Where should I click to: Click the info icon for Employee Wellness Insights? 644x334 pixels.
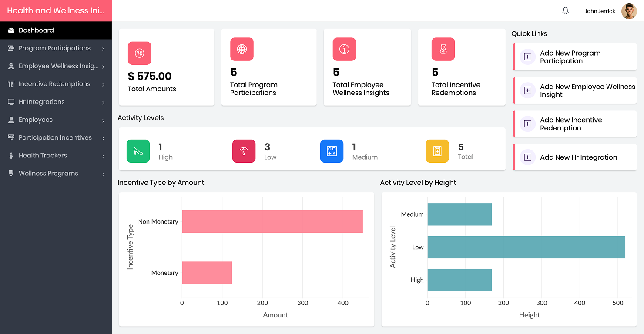(344, 49)
